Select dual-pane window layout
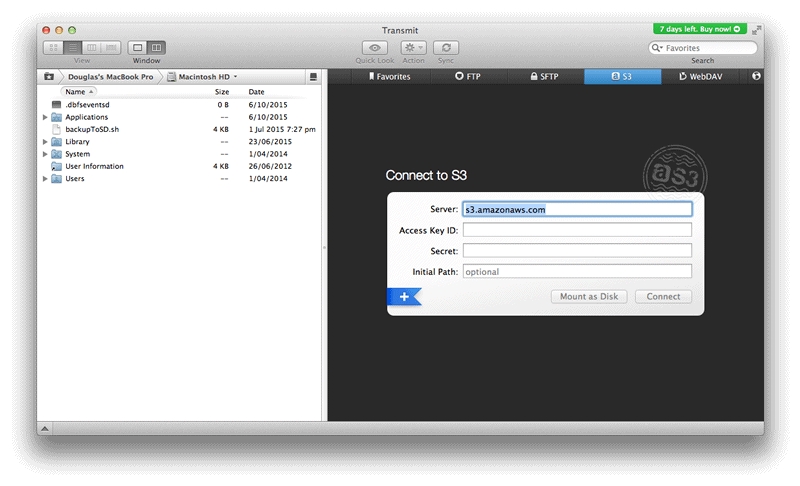 click(157, 47)
